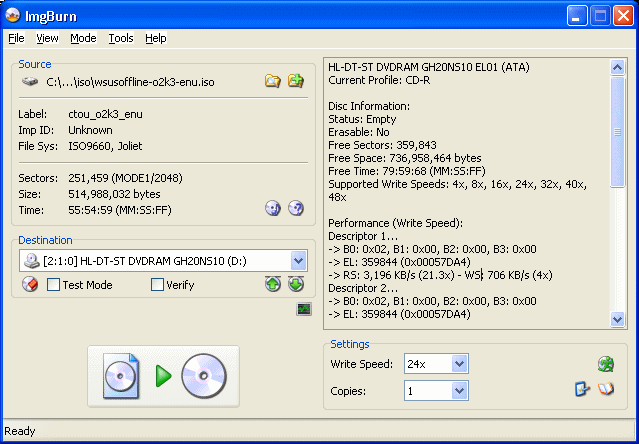This screenshot has width=639, height=444.
Task: Click the Imp ID value Unknown
Action: [x=90, y=130]
